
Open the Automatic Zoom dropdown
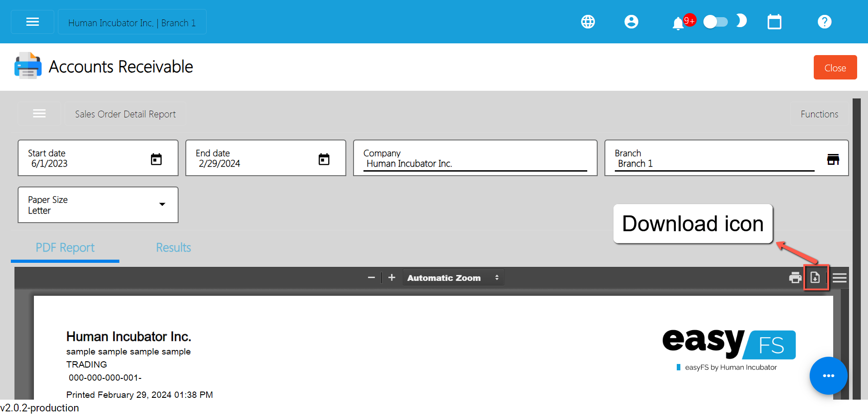click(x=453, y=278)
